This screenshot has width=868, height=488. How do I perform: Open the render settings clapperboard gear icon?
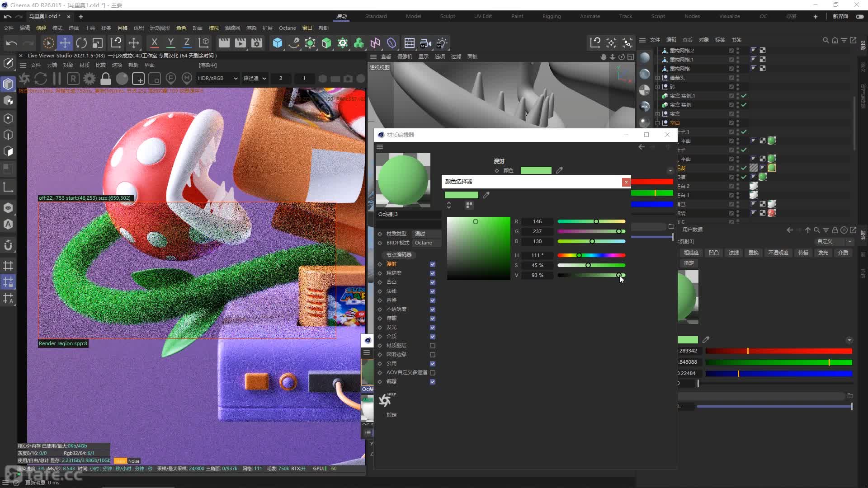click(x=257, y=43)
